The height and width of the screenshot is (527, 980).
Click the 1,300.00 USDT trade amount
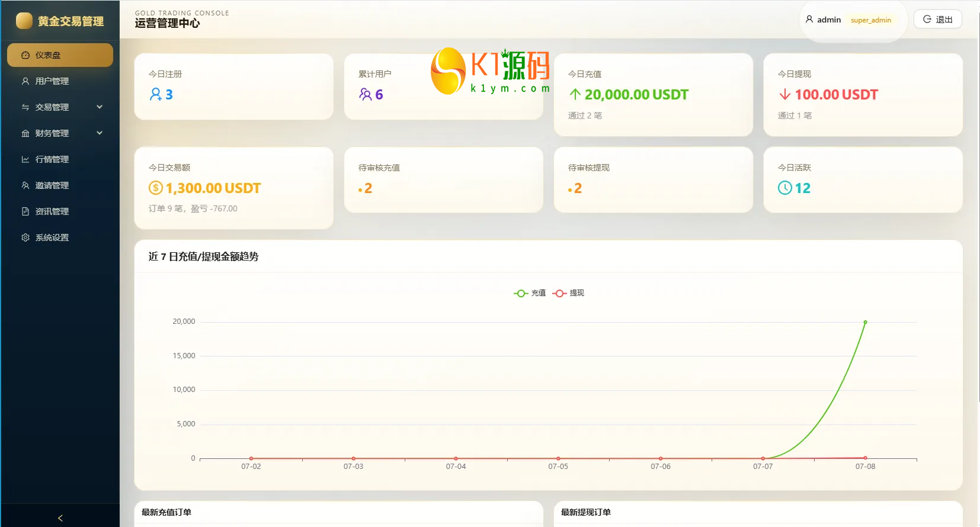[213, 188]
